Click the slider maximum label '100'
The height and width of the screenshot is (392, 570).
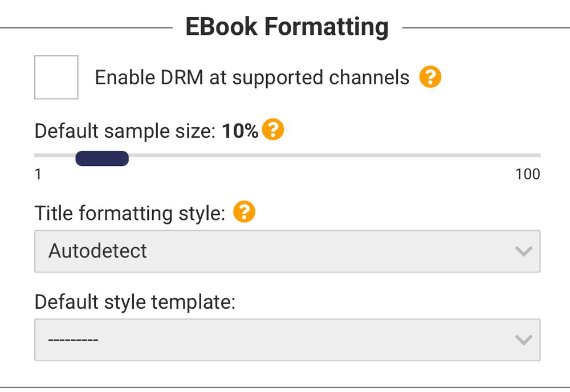coord(527,174)
